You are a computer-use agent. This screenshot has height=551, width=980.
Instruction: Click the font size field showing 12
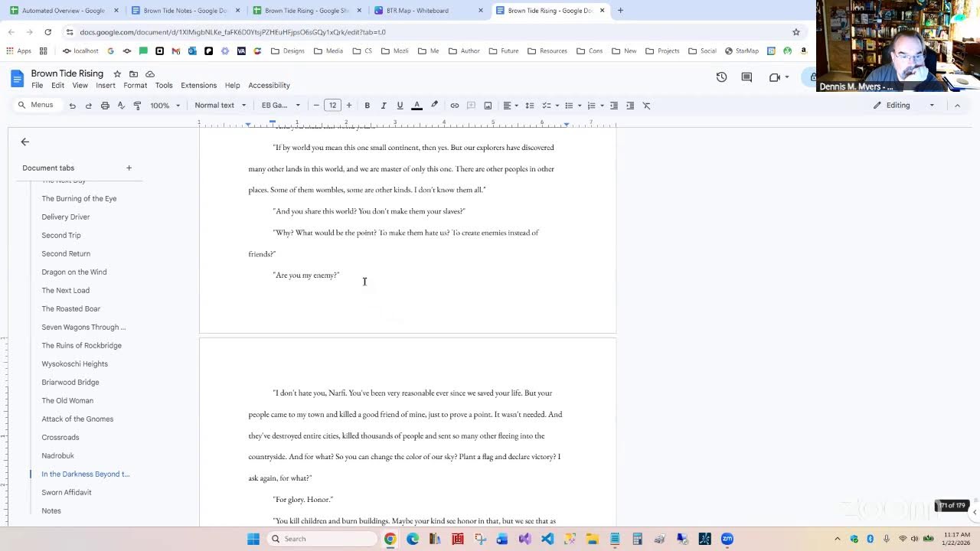click(332, 106)
